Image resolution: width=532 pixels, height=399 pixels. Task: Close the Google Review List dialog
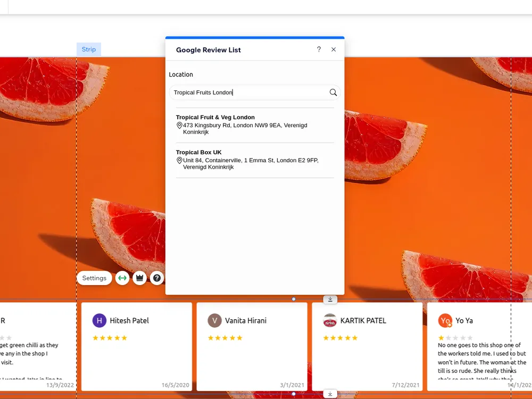[x=334, y=49]
